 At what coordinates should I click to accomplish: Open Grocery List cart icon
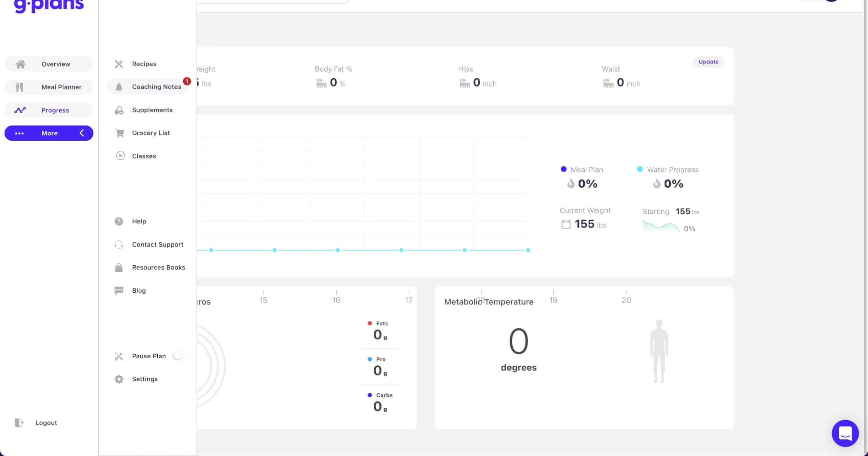point(119,133)
